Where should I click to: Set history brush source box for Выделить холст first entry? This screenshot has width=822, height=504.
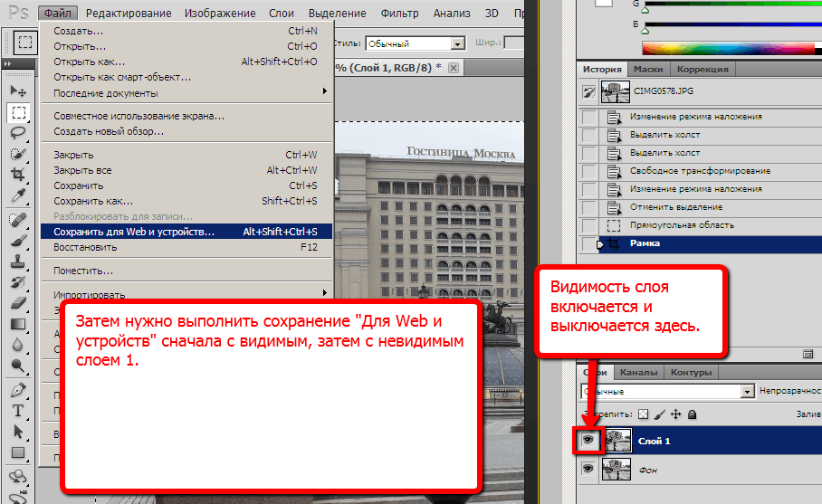pos(589,135)
